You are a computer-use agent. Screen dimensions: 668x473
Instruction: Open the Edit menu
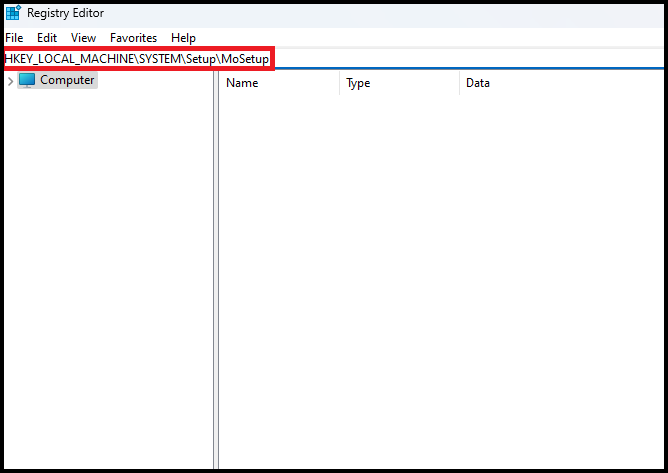click(x=47, y=38)
